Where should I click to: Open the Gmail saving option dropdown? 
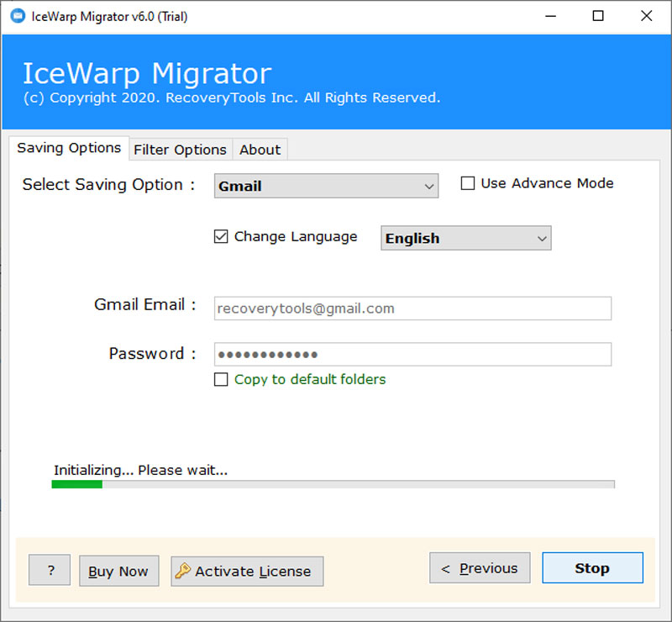[326, 186]
